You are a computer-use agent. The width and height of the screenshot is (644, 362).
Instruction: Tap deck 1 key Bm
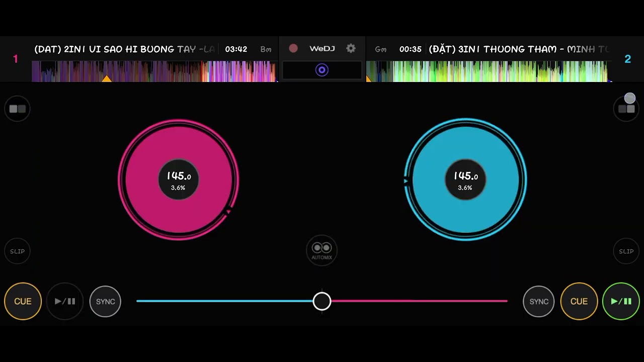[x=266, y=49]
